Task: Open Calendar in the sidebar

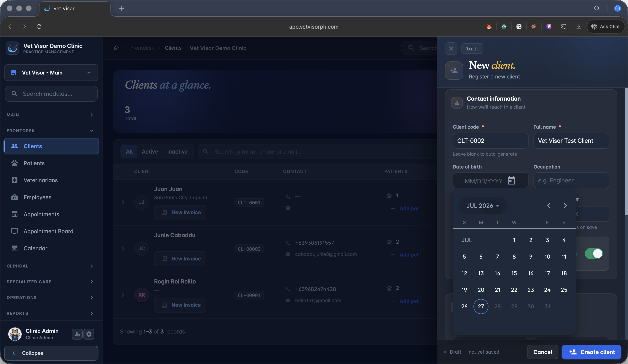Action: coord(51,248)
